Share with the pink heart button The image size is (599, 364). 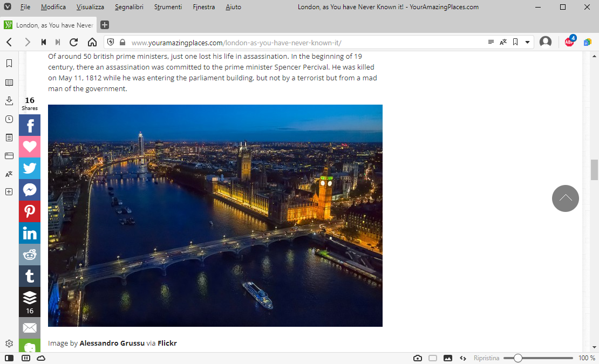coord(30,147)
